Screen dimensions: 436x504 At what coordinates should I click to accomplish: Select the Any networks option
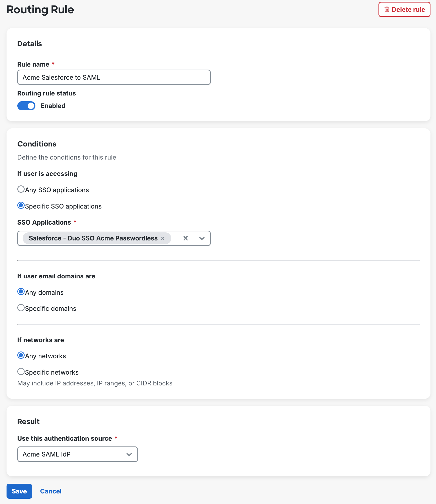click(21, 355)
